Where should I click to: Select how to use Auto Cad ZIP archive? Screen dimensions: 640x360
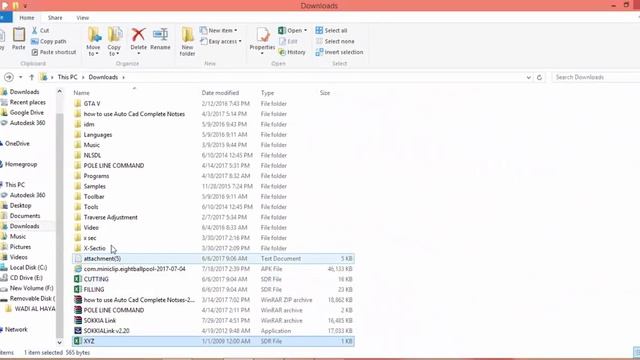(x=213, y=300)
